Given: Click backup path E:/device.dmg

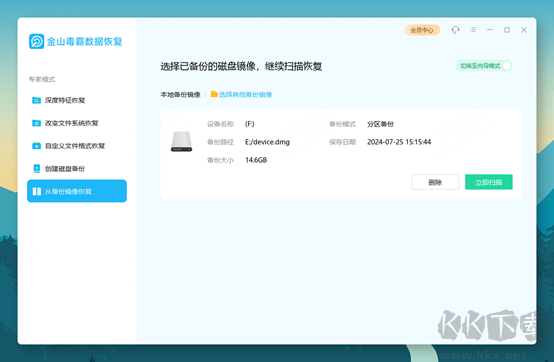Looking at the screenshot, I should pos(267,142).
